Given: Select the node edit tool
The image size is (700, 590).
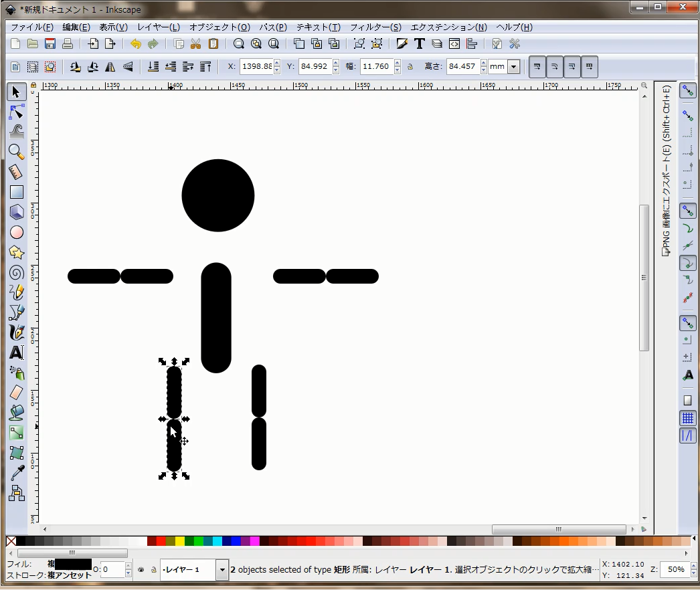Looking at the screenshot, I should click(x=17, y=112).
